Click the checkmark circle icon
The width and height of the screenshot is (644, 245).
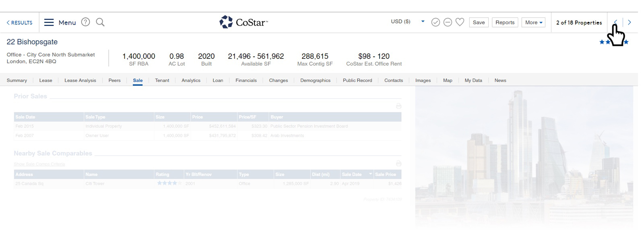pos(436,23)
